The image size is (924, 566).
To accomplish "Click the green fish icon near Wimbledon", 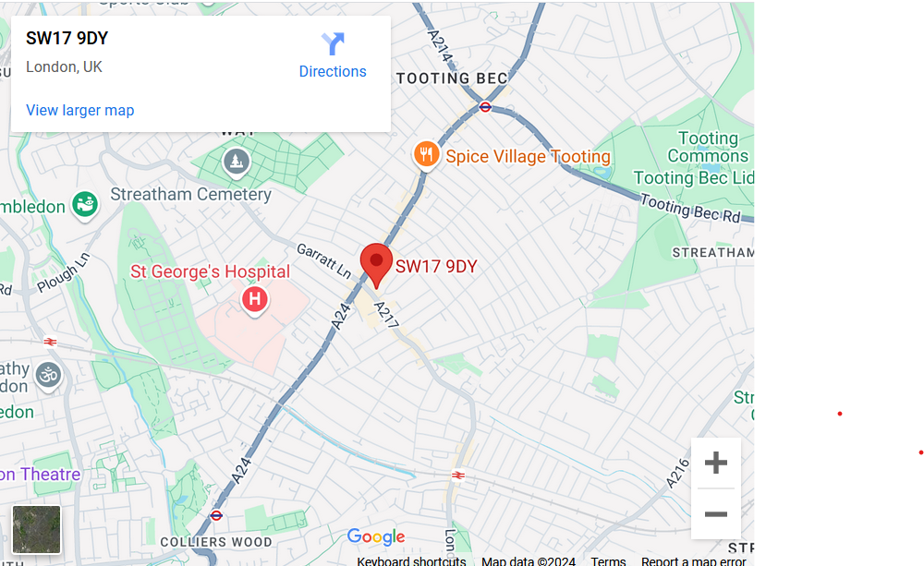I will [85, 206].
